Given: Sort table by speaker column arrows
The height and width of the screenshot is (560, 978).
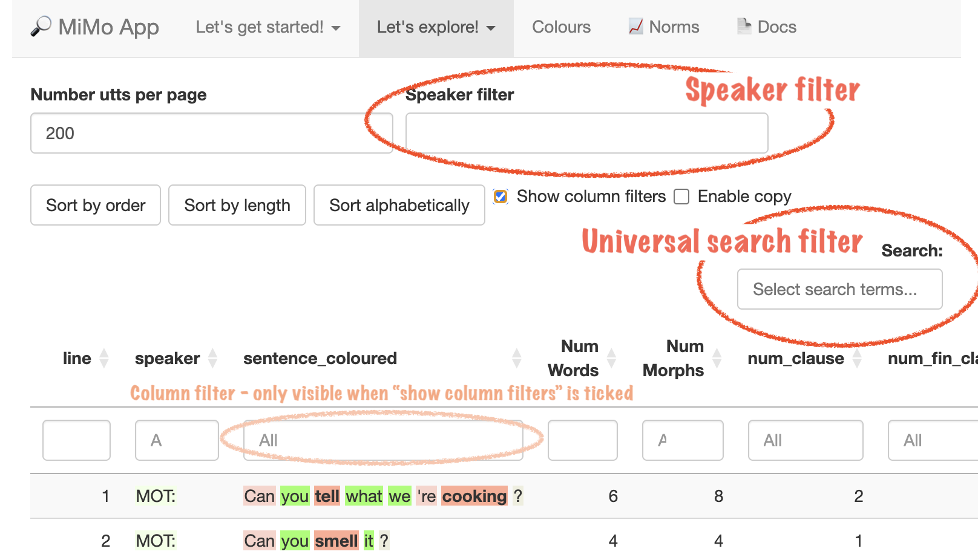Looking at the screenshot, I should tap(212, 358).
